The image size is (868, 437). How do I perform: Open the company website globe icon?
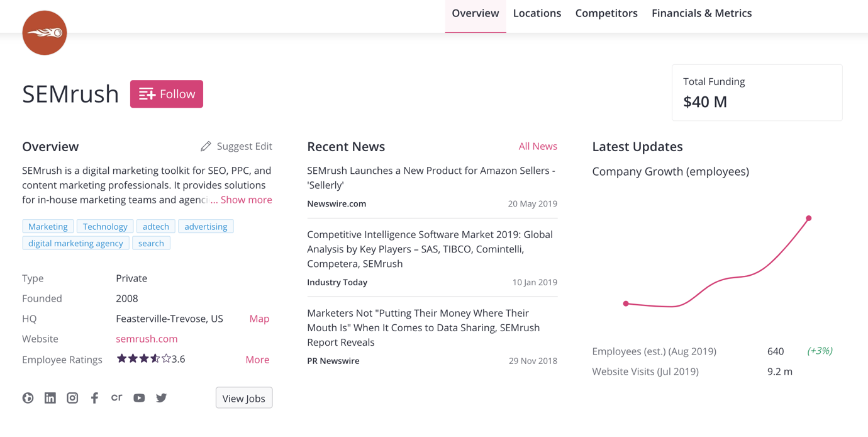[28, 398]
